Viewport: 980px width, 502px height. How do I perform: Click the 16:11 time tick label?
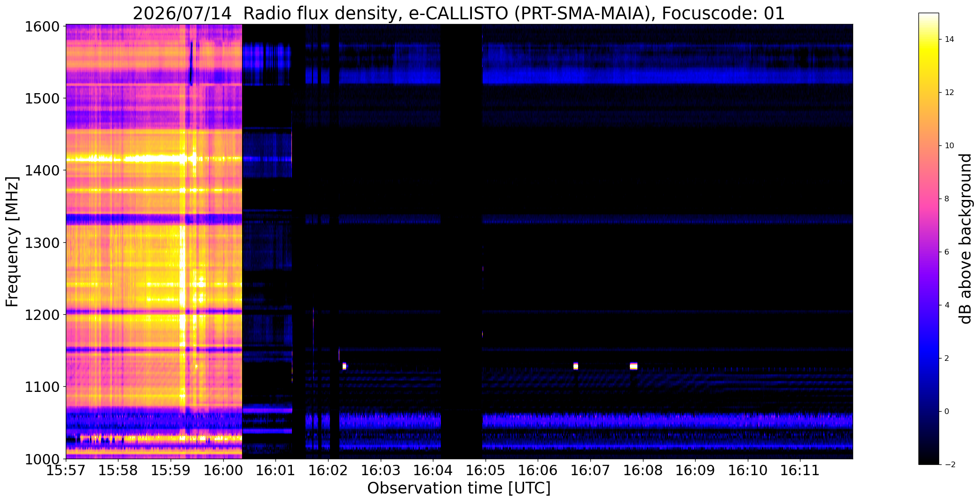800,470
